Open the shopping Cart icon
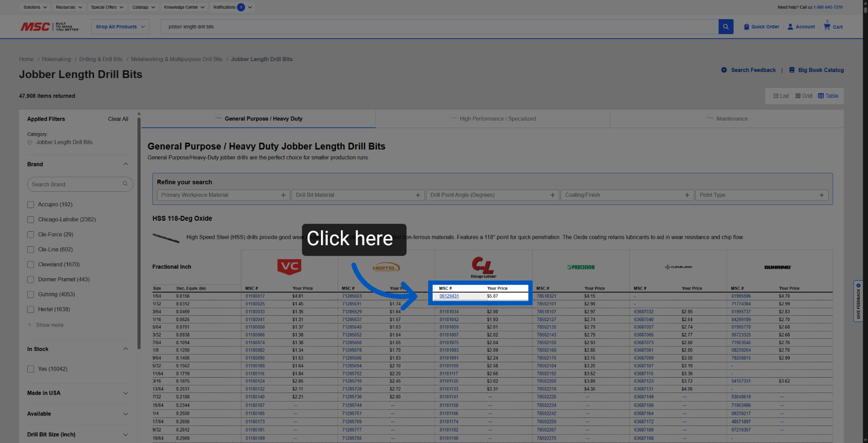The image size is (868, 443). (x=827, y=26)
